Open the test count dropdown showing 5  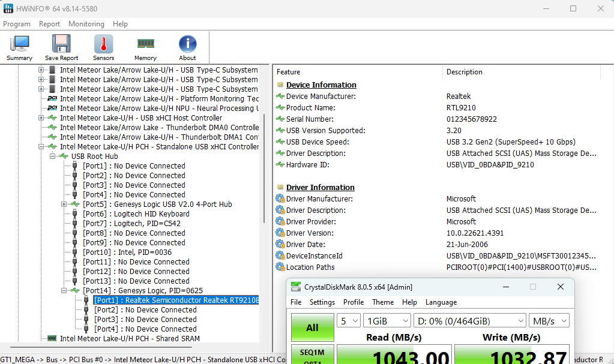349,321
